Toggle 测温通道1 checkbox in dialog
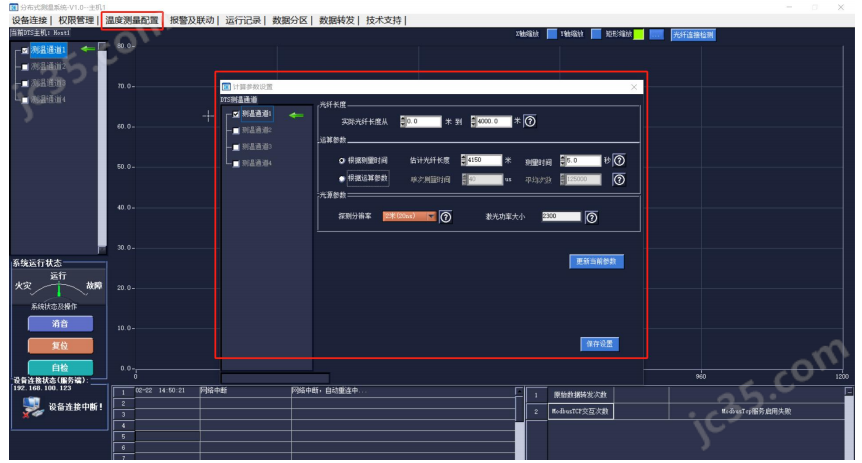 click(236, 114)
